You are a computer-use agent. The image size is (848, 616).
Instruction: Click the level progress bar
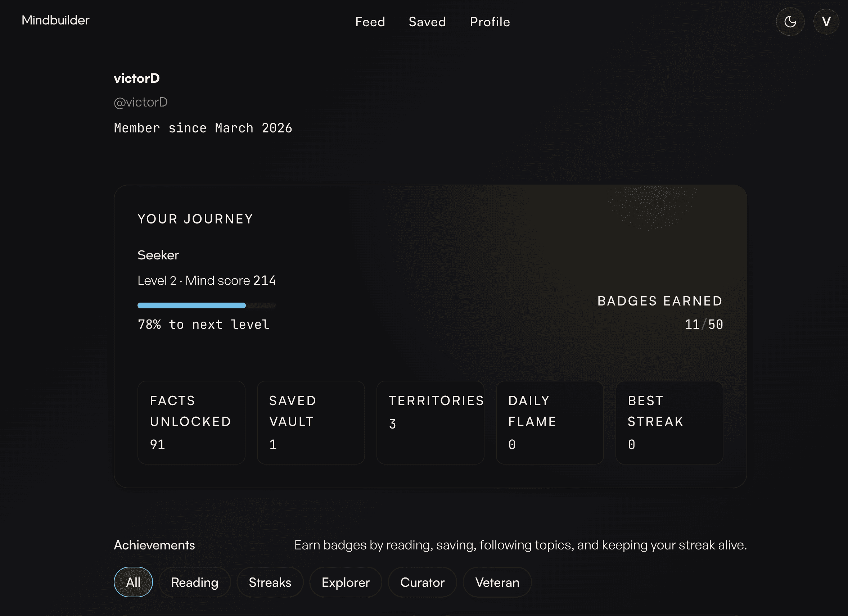(207, 305)
